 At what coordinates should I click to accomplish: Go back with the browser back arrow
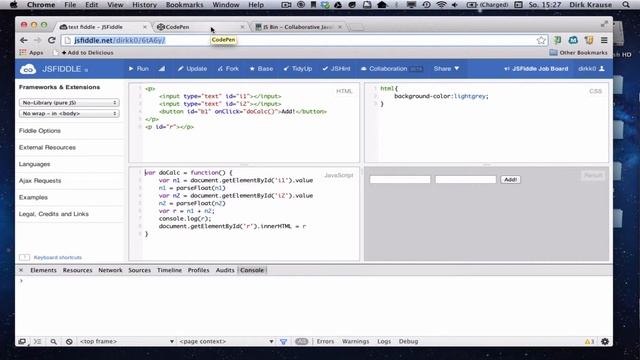(24, 40)
